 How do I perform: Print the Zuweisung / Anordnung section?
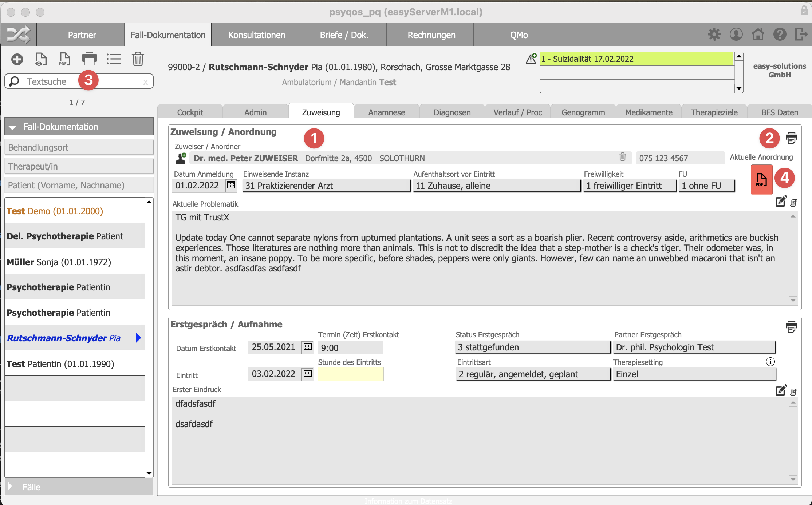[791, 138]
